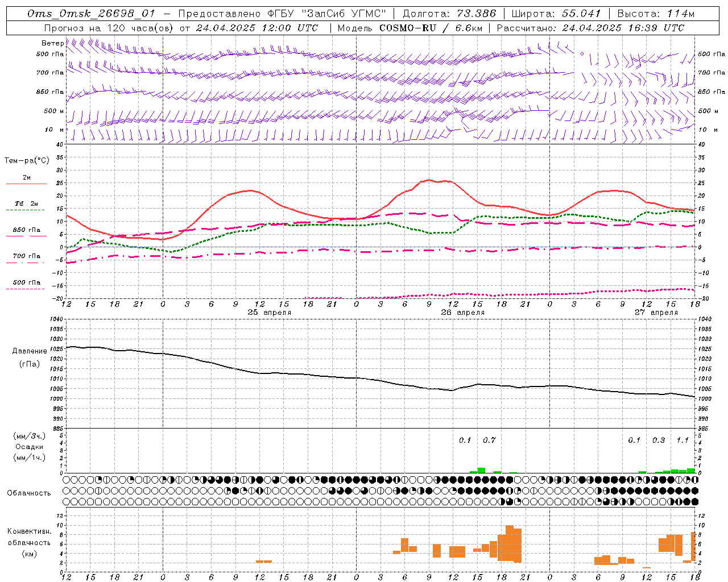Viewport: 728px width, 582px height.
Task: Select calculation time 24.04.2025 16:39 UTC
Action: [623, 28]
